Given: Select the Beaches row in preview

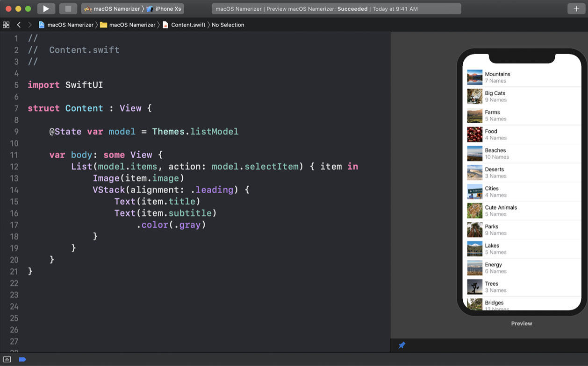Looking at the screenshot, I should coord(522,154).
